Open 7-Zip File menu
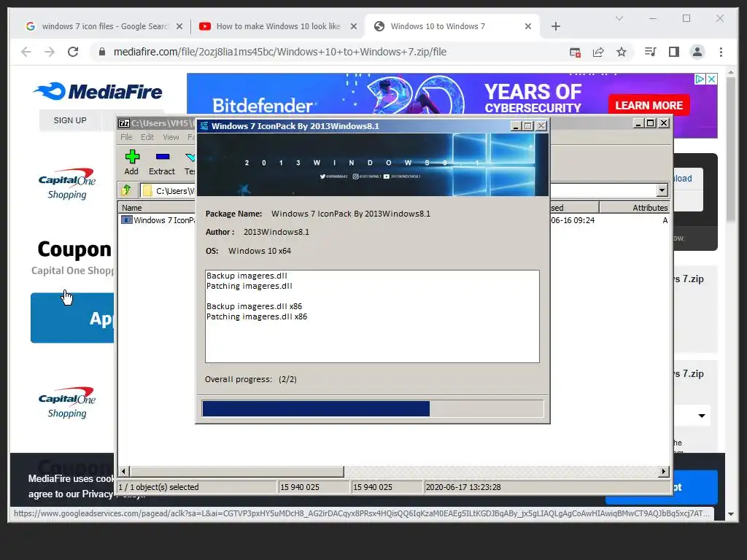 [126, 137]
